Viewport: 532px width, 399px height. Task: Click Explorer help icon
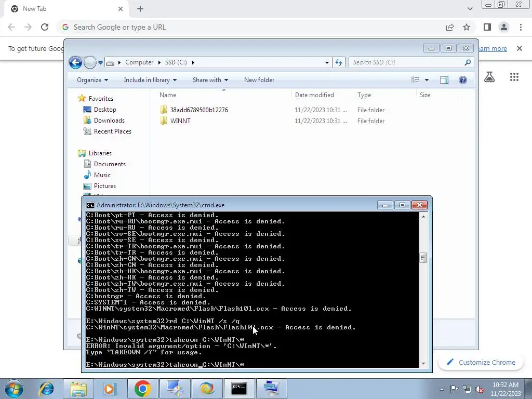(463, 80)
